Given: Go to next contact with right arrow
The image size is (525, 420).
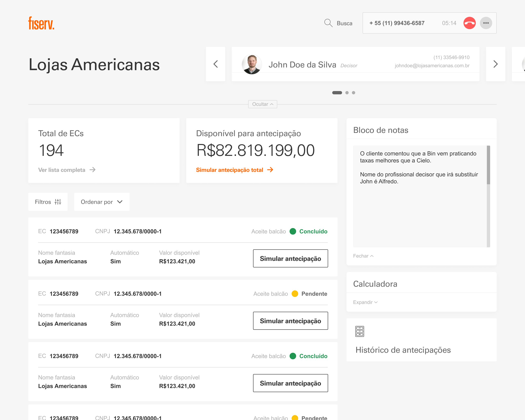Looking at the screenshot, I should [x=495, y=64].
